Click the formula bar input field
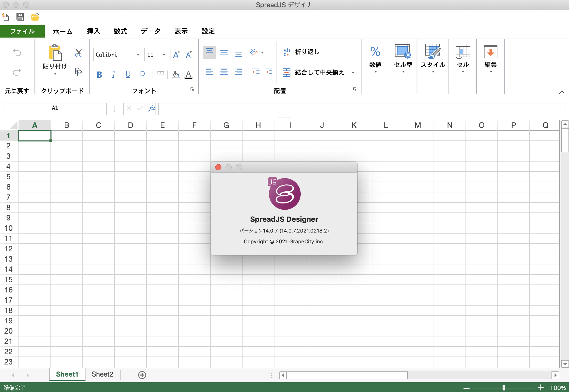Image resolution: width=569 pixels, height=392 pixels. point(361,109)
